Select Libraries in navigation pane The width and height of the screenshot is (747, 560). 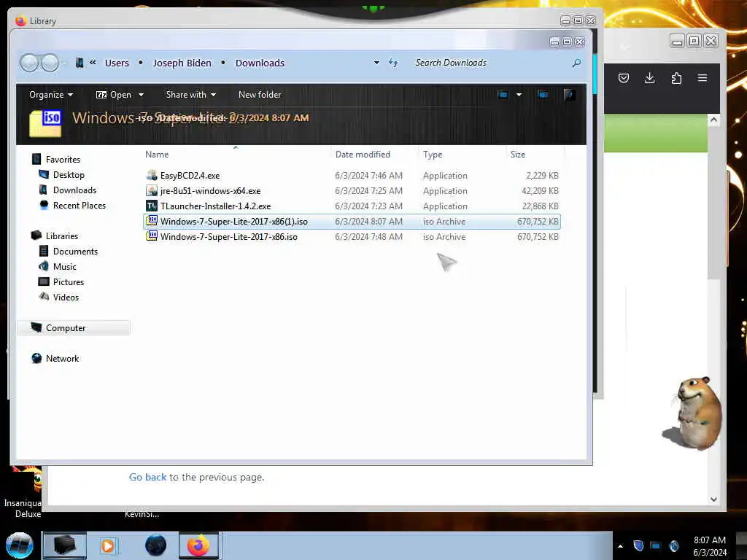point(62,236)
